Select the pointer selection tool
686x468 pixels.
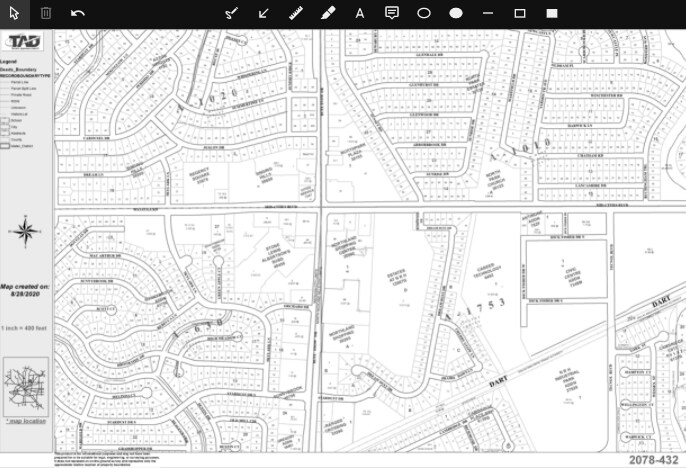(14, 13)
